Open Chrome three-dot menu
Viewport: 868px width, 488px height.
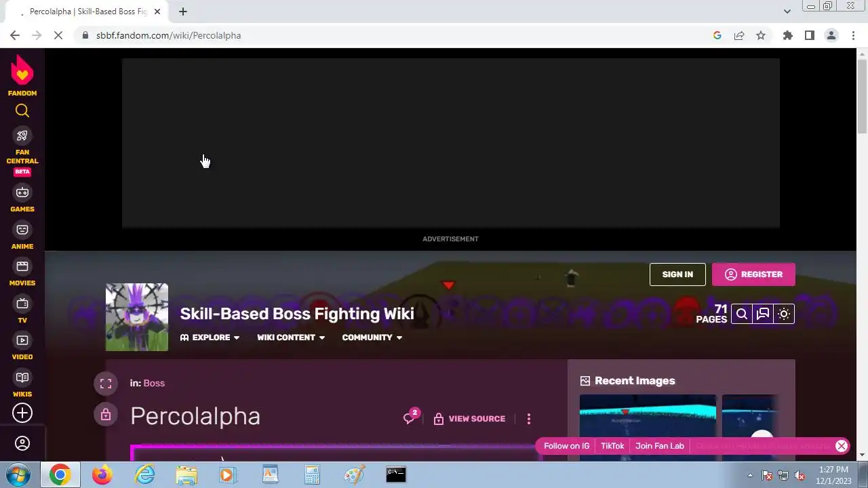(x=853, y=35)
